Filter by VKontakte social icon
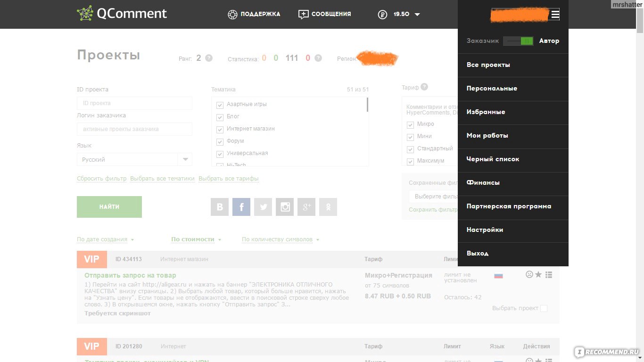 pos(220,207)
